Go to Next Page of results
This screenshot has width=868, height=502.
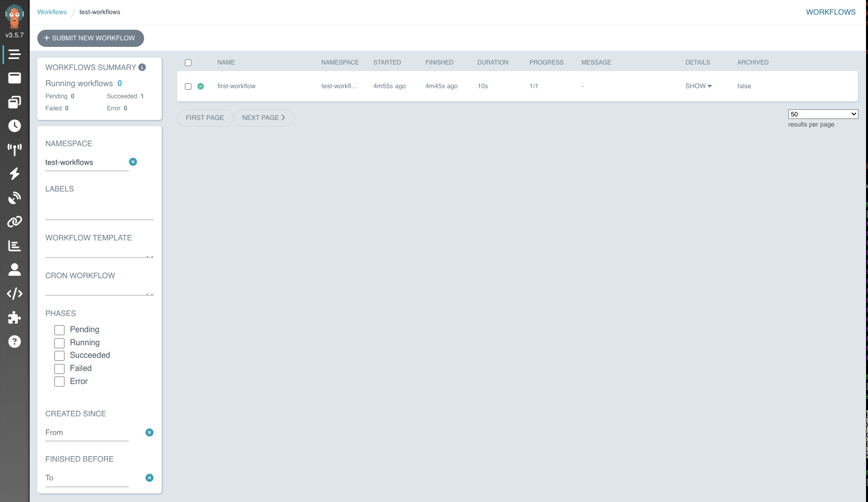(263, 118)
